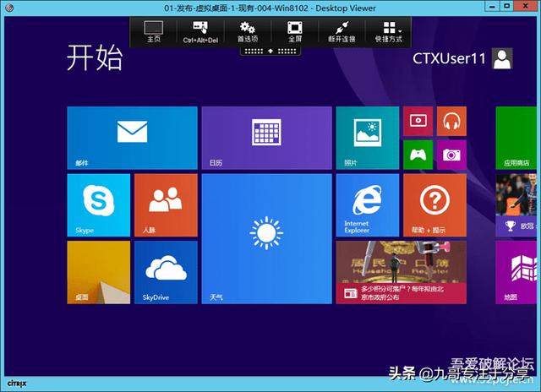Send Ctrl+Alt+Del via the toolbar
Viewport: 541px width, 392px height.
(x=200, y=32)
